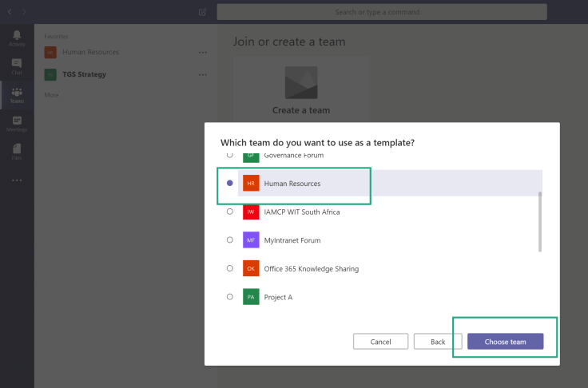
Task: Expand the sidebar more apps ellipsis
Action: coord(17,180)
